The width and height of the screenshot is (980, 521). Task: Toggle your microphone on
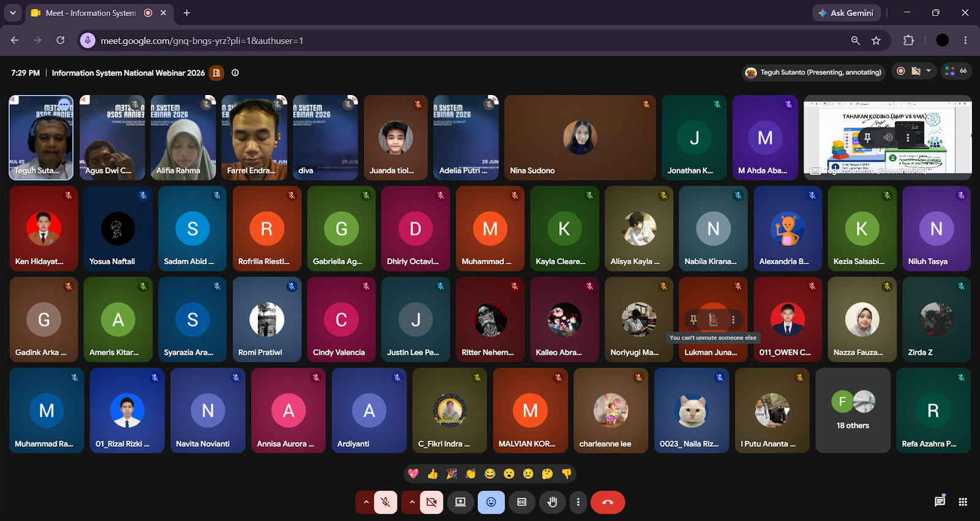point(386,502)
